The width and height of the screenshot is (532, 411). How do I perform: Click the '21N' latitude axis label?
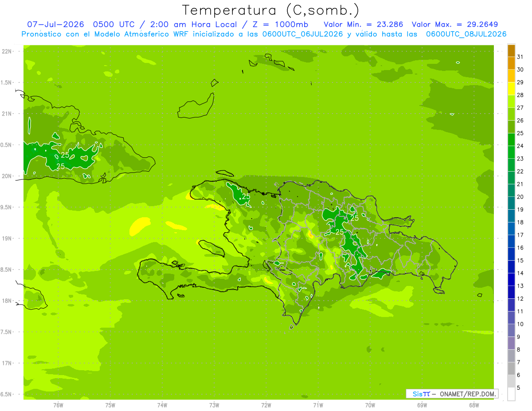click(x=7, y=114)
